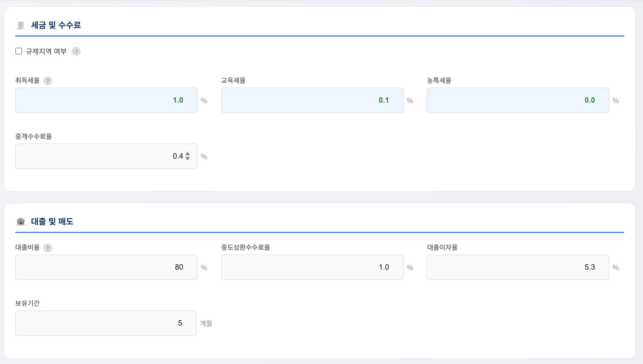
Task: Click the bank icon beside 대출 및 매도
Action: [20, 221]
